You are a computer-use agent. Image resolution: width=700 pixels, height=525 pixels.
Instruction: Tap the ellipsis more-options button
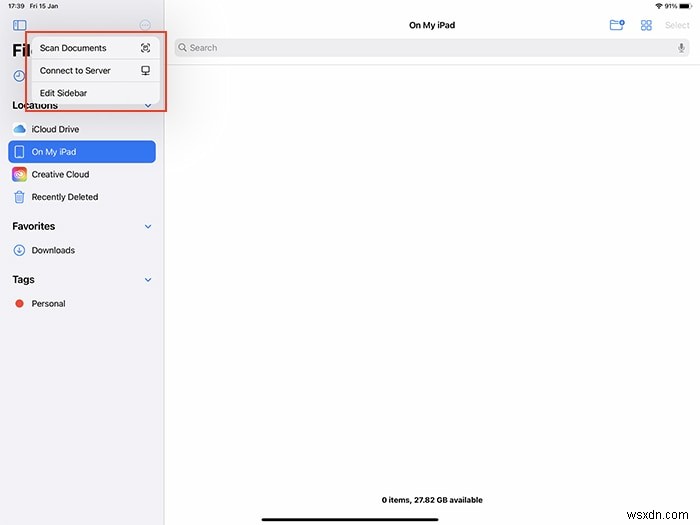click(145, 25)
